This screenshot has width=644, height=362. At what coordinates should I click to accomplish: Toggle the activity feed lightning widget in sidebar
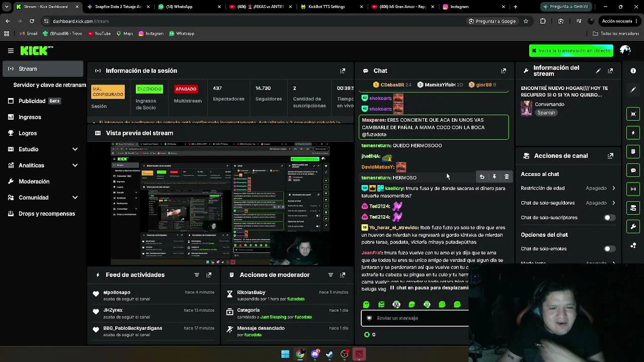tap(633, 133)
